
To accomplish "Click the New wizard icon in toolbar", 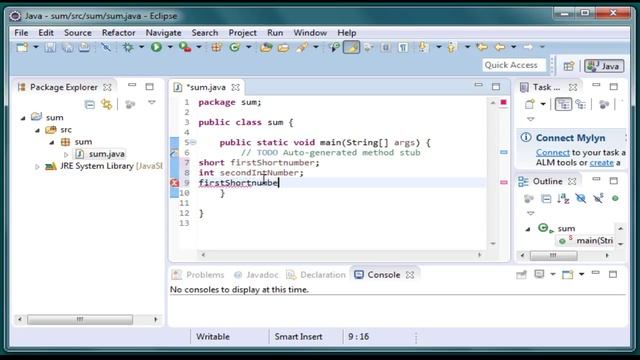I will point(22,47).
